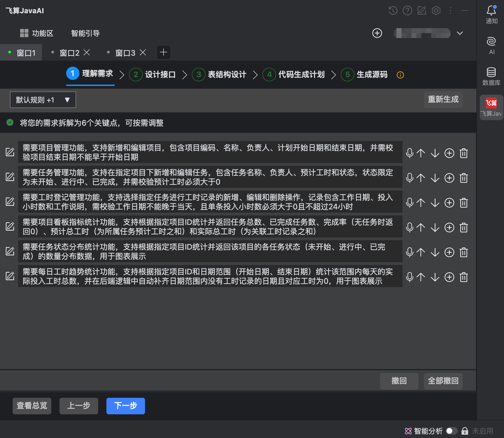Go to step 1 理解需求
504x438 pixels.
pos(90,74)
